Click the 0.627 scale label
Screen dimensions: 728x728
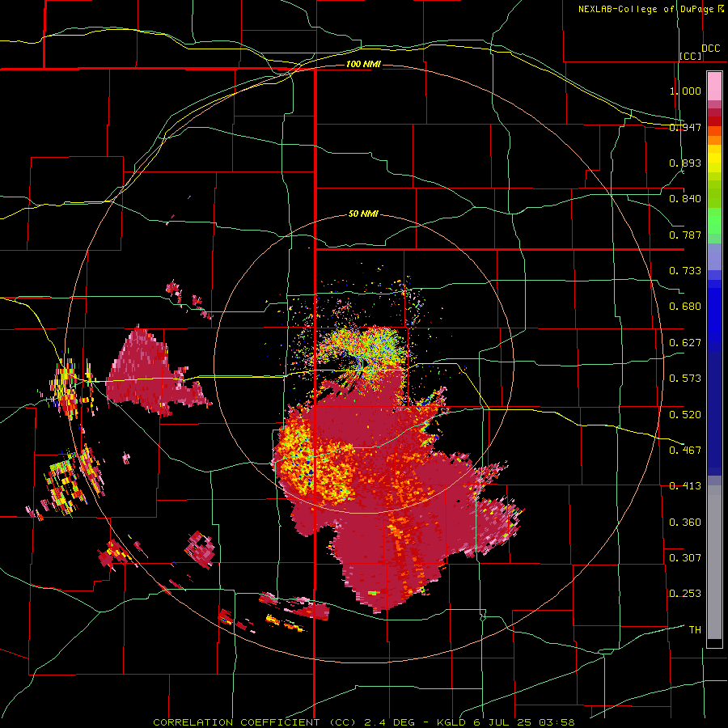click(x=685, y=343)
